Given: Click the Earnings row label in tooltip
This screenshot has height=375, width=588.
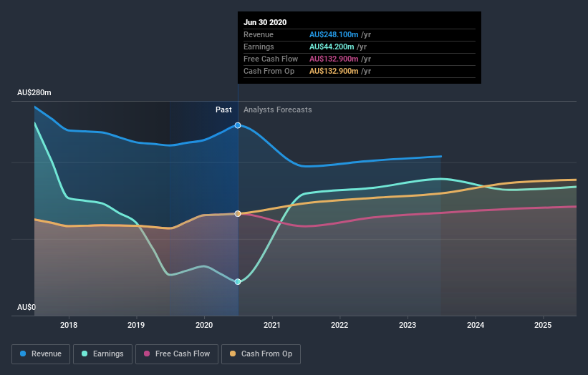Looking at the screenshot, I should pyautogui.click(x=259, y=47).
